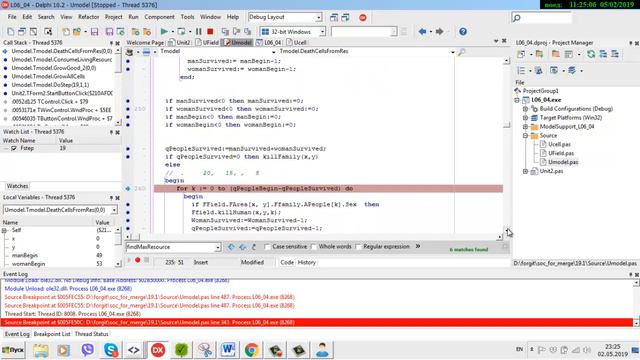The width and height of the screenshot is (640, 360).
Task: Click the Expand all icon in Project Manager
Action: click(603, 54)
